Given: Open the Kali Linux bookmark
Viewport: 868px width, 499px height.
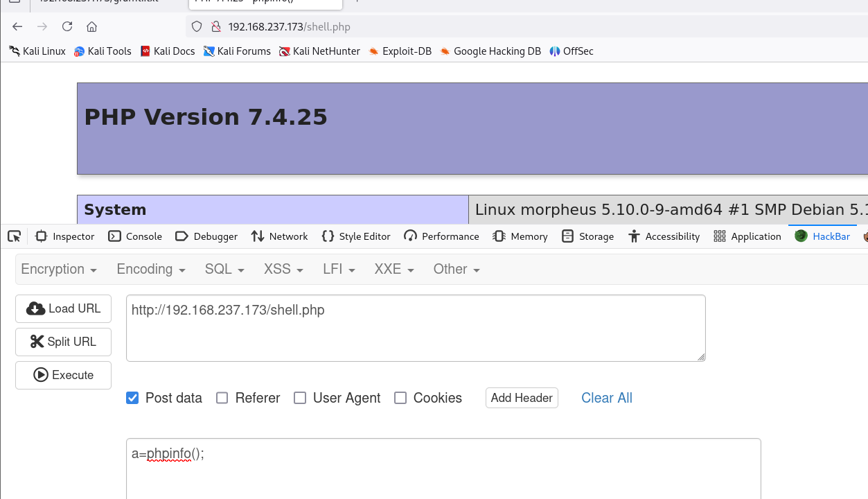Looking at the screenshot, I should [37, 51].
